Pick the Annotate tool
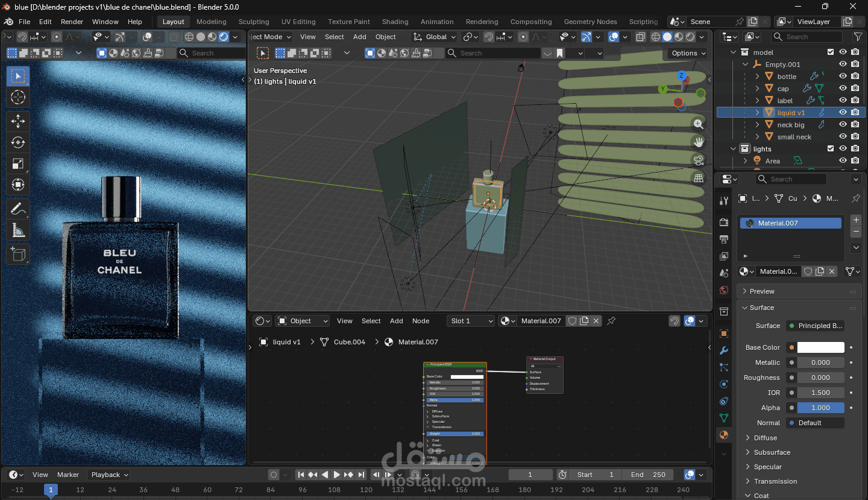 point(18,209)
